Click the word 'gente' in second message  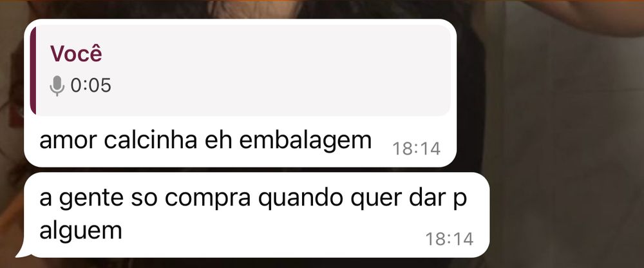[91, 199]
